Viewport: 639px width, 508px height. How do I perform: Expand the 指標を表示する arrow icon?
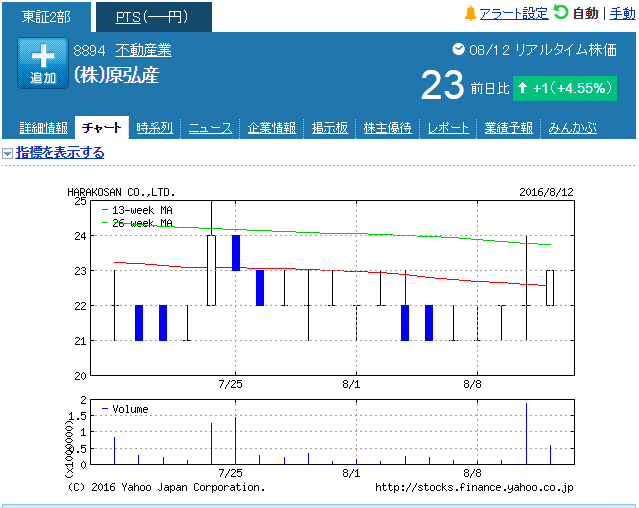(7, 153)
